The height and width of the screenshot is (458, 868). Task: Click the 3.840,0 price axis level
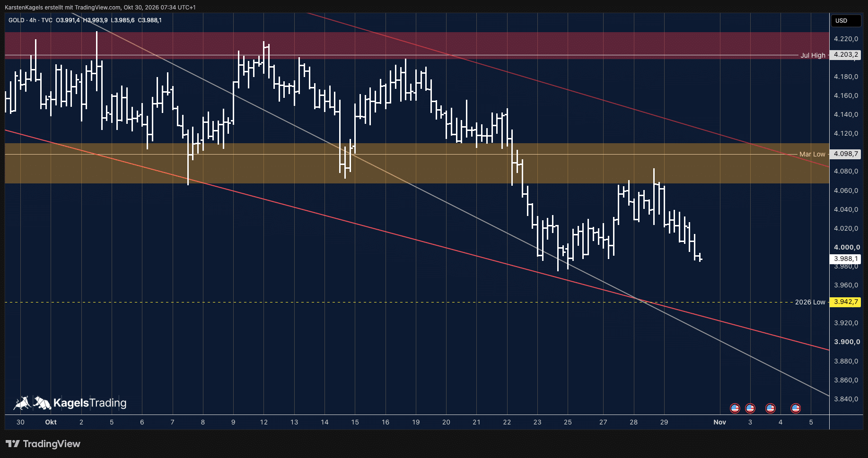pos(846,399)
